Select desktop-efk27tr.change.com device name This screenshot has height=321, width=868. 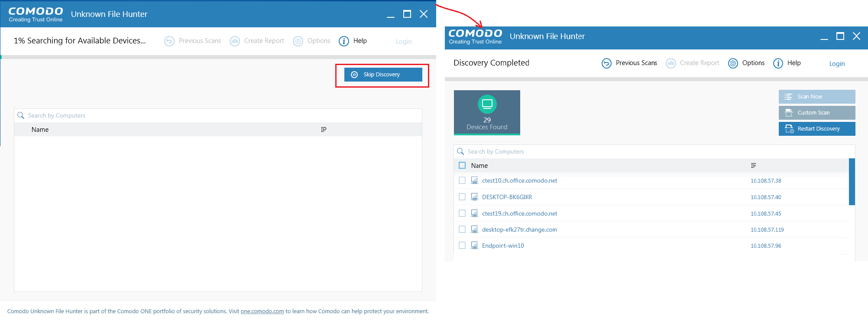click(x=519, y=229)
